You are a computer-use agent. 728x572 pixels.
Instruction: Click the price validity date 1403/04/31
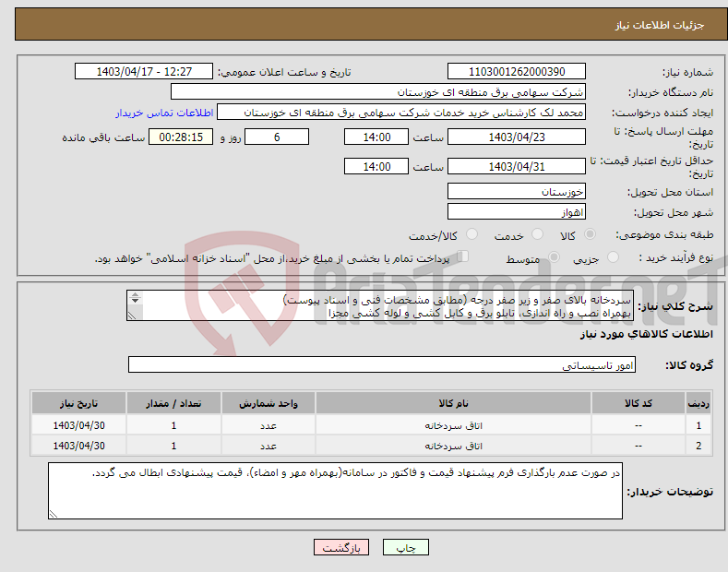(x=517, y=166)
